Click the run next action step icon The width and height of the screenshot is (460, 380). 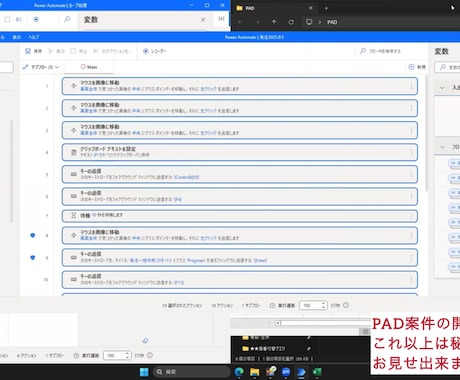pos(96,51)
